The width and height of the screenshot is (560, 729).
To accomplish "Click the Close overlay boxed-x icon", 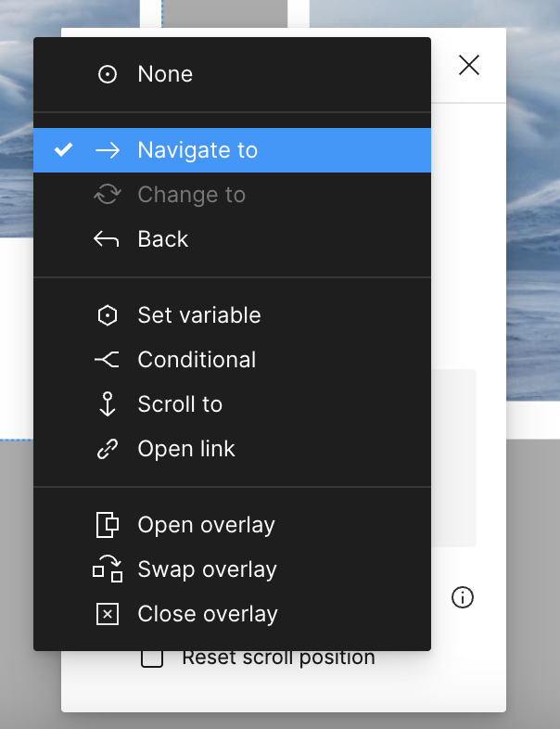I will pyautogui.click(x=108, y=614).
